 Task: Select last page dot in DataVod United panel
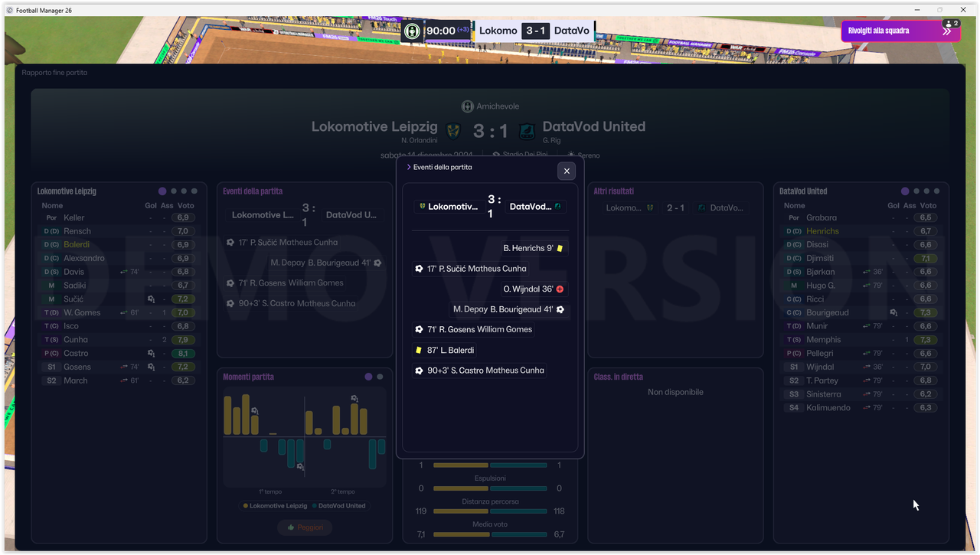point(937,191)
